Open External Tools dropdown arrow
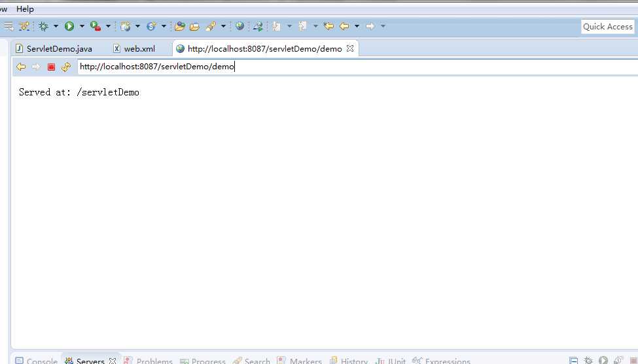This screenshot has width=638, height=364. 108,26
